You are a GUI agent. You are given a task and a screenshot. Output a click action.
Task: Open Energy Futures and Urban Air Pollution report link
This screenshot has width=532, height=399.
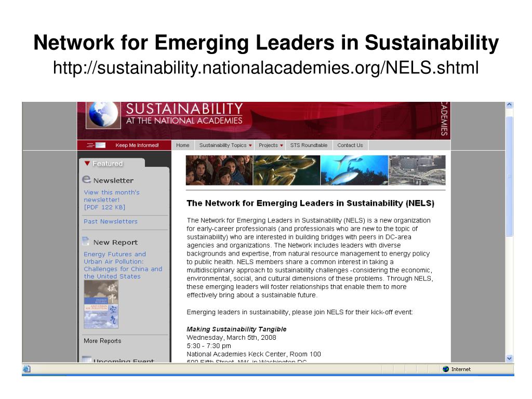point(123,265)
